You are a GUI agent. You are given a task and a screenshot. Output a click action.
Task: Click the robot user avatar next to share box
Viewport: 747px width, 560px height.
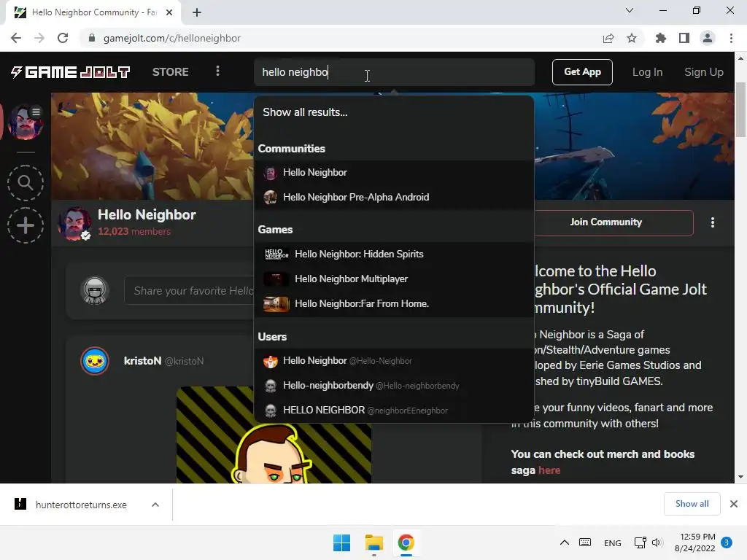pyautogui.click(x=95, y=290)
